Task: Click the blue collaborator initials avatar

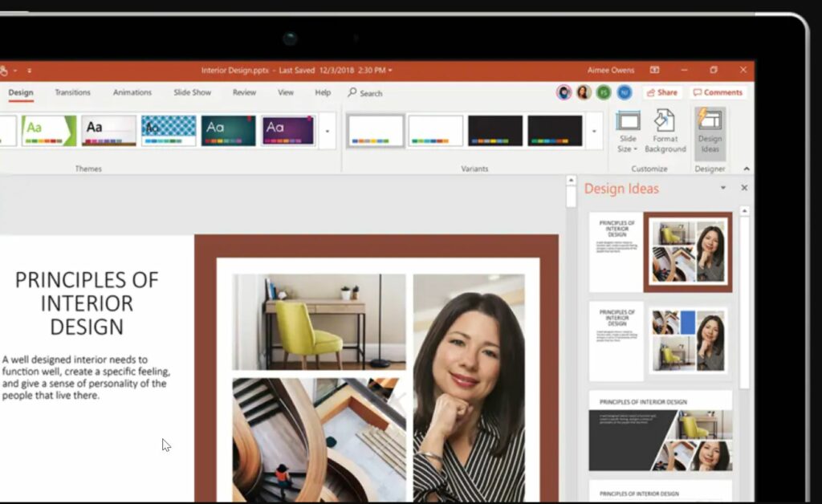Action: (624, 93)
